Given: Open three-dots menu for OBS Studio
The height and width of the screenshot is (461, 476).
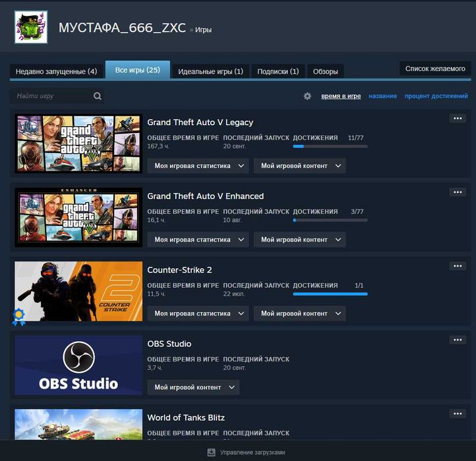Looking at the screenshot, I should click(458, 340).
